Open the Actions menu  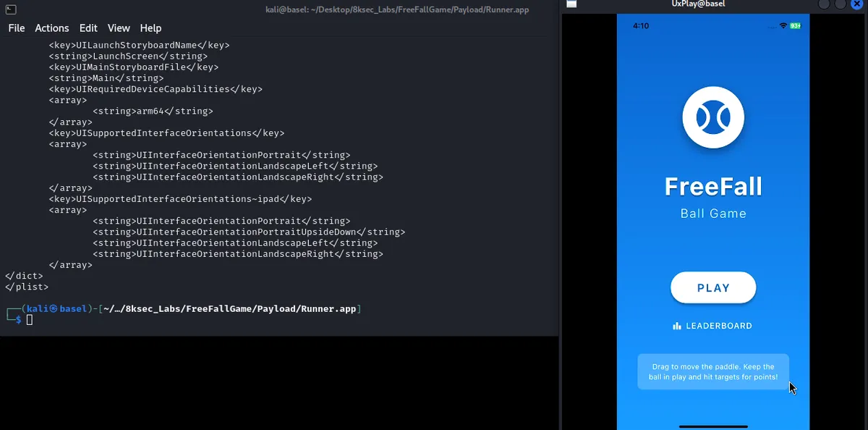click(x=52, y=28)
